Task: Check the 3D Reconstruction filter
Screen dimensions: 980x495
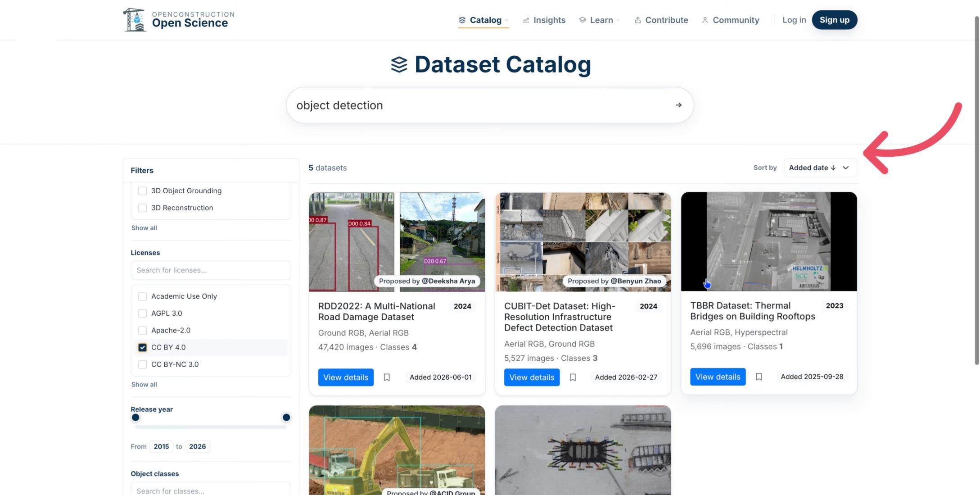Action: click(x=142, y=208)
